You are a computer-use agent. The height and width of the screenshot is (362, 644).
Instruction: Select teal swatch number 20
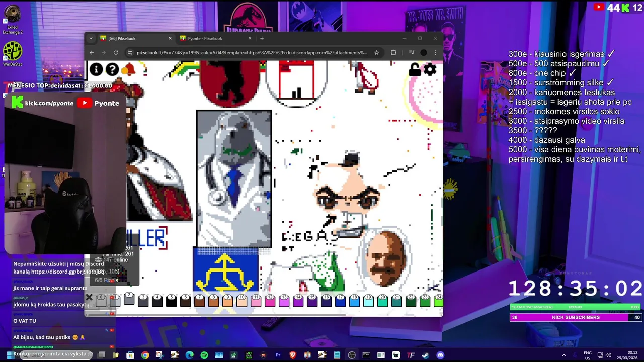point(382,301)
